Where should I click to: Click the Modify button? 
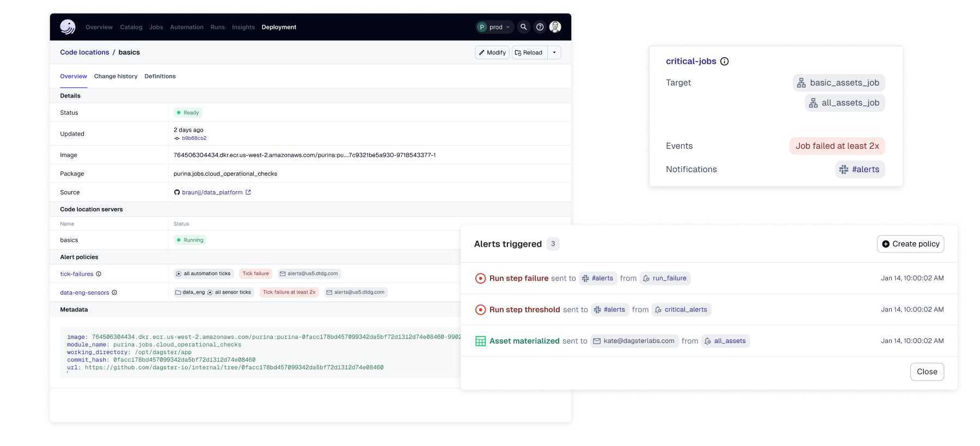click(x=492, y=52)
